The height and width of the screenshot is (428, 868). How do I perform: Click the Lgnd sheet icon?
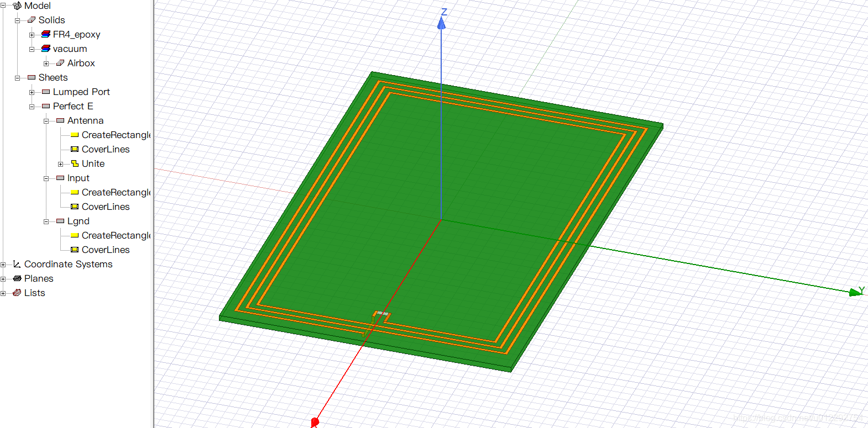pyautogui.click(x=60, y=221)
